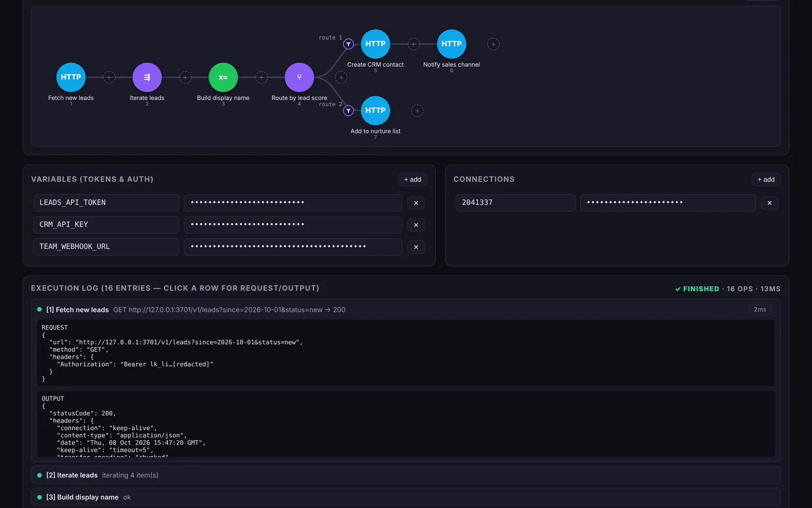This screenshot has height=508, width=812.
Task: Collapse the Fetch new leads log entry
Action: click(x=405, y=310)
